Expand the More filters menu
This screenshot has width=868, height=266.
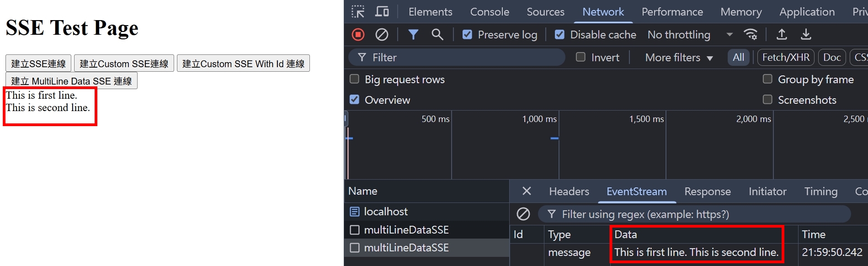point(679,58)
